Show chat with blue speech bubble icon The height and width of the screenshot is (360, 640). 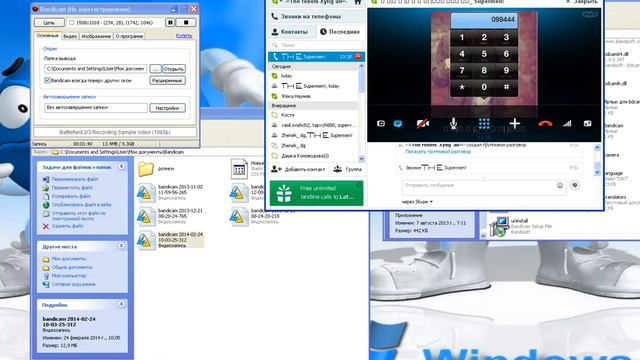[x=398, y=124]
